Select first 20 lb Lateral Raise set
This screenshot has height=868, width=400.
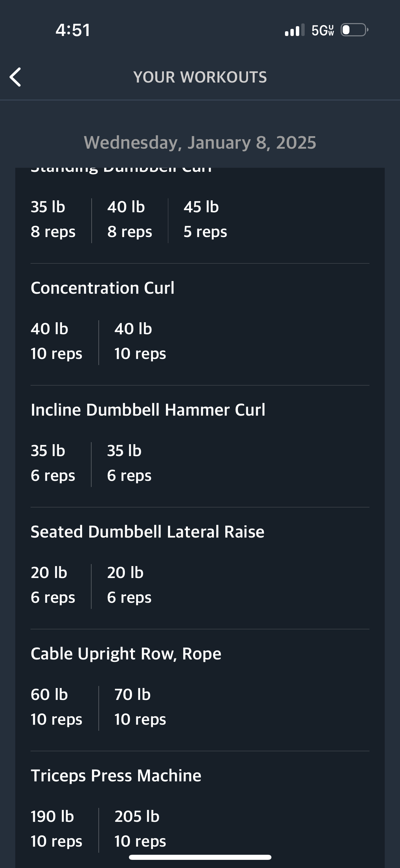53,585
